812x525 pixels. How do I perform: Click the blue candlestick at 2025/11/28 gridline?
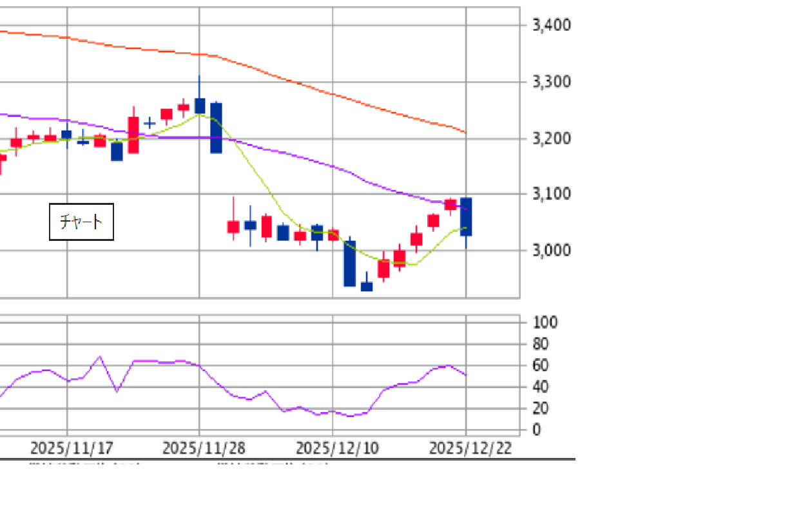pyautogui.click(x=200, y=106)
